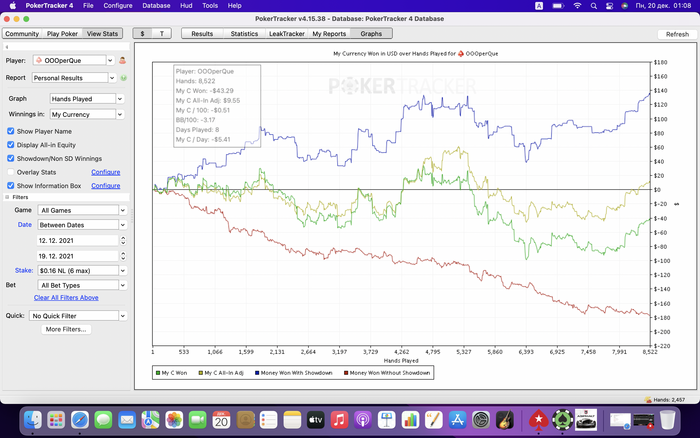
Task: Toggle Show Information Box checkbox
Action: pos(11,185)
